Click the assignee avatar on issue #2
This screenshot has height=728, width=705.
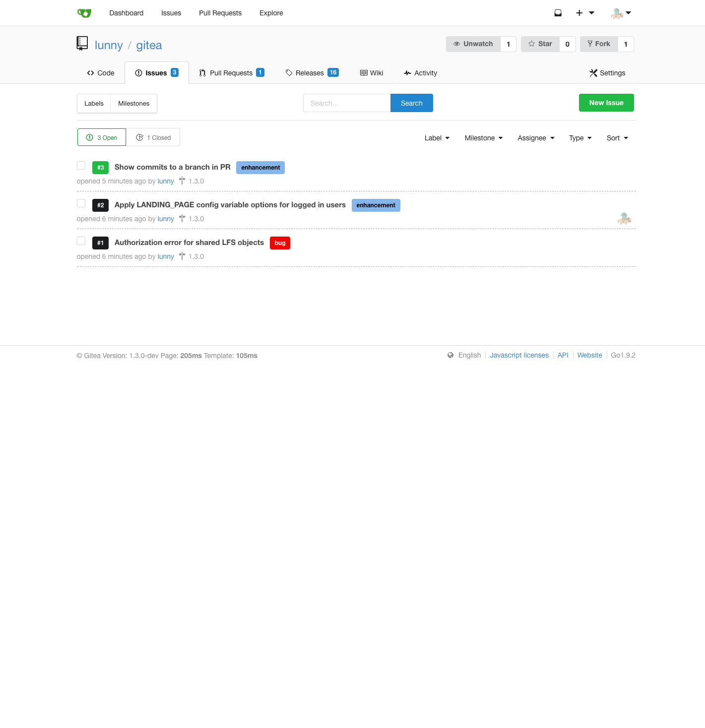pos(624,218)
